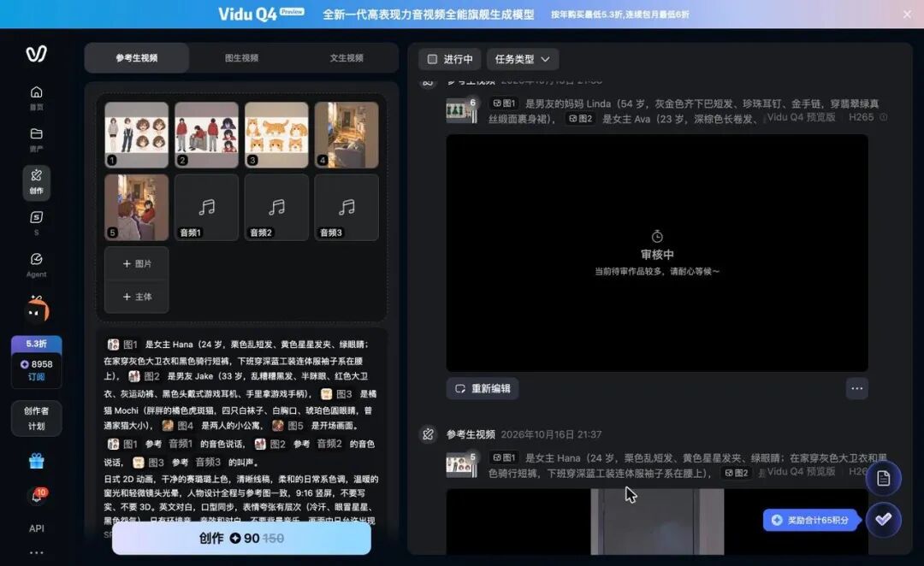Image resolution: width=924 pixels, height=566 pixels.
Task: Toggle the 进行中 checkbox
Action: click(x=432, y=59)
